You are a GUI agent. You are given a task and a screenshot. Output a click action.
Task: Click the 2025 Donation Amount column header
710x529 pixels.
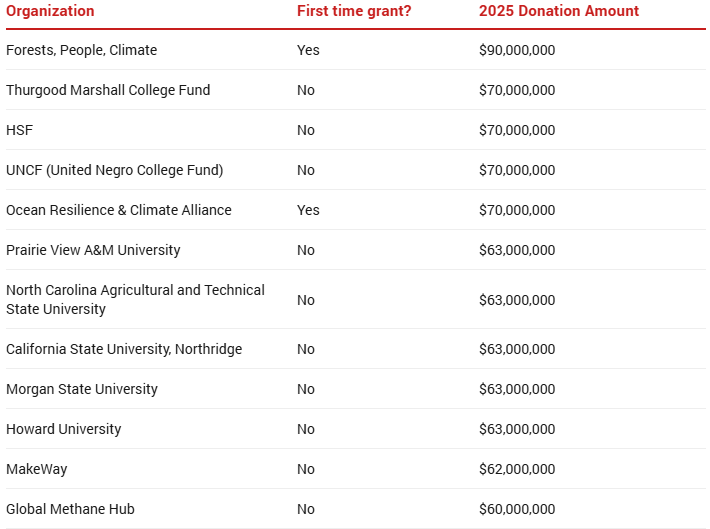coord(558,11)
